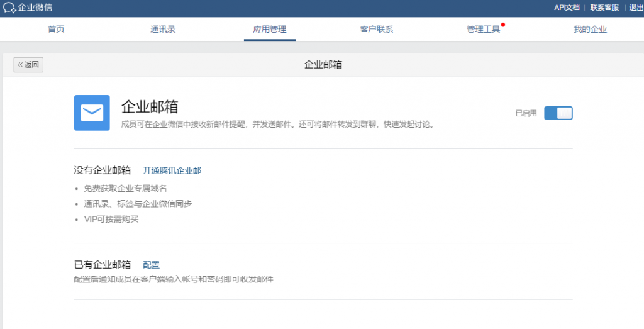Open the 客户联系 tab
Image resolution: width=644 pixels, height=329 pixels.
coord(376,30)
